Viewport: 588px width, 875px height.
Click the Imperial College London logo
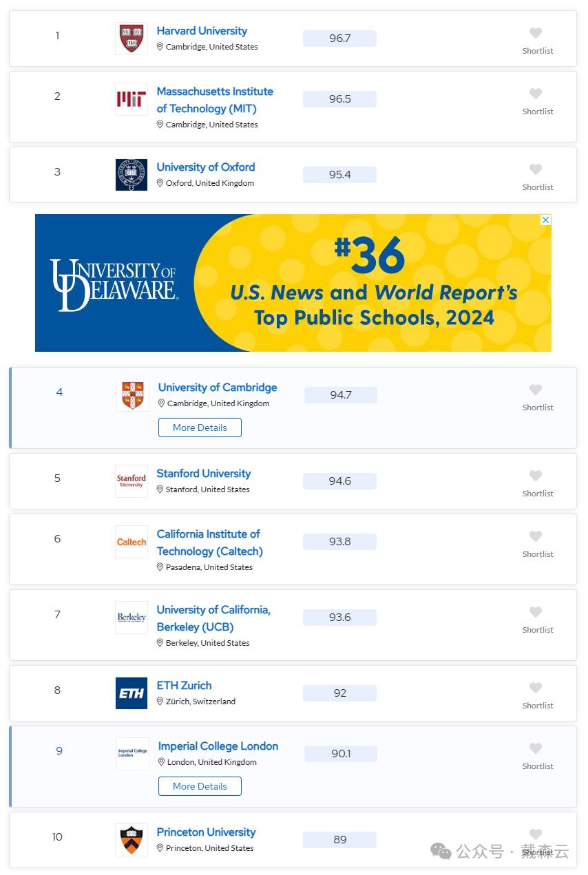(132, 754)
